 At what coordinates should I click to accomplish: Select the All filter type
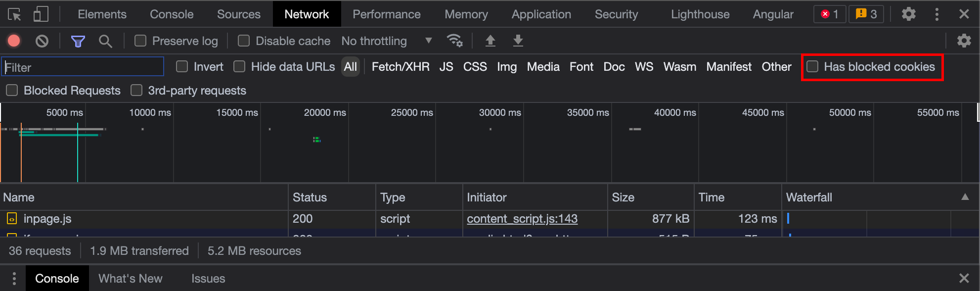pyautogui.click(x=351, y=67)
